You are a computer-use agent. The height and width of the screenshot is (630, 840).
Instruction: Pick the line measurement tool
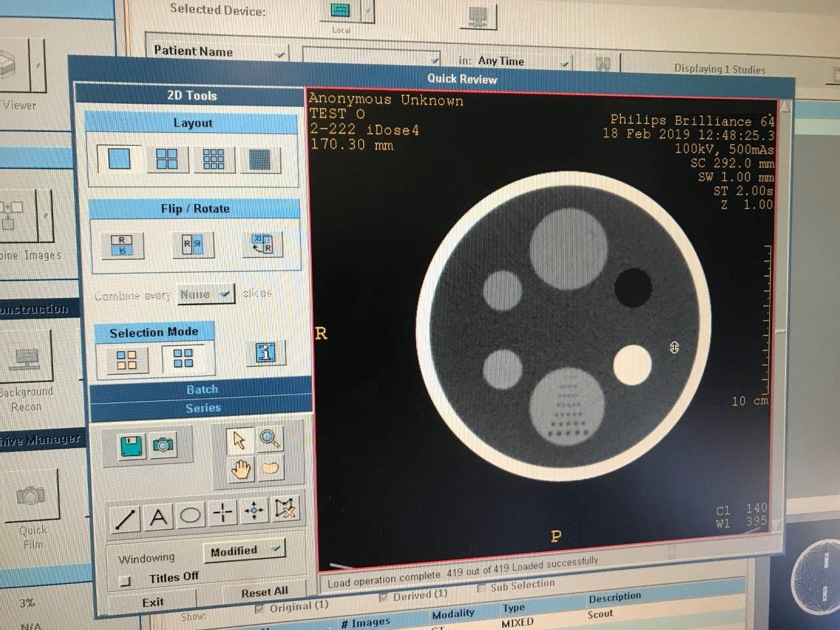[126, 518]
